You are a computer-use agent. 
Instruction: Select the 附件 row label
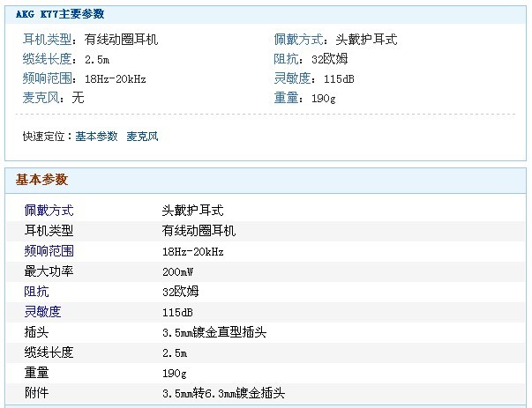pos(37,393)
